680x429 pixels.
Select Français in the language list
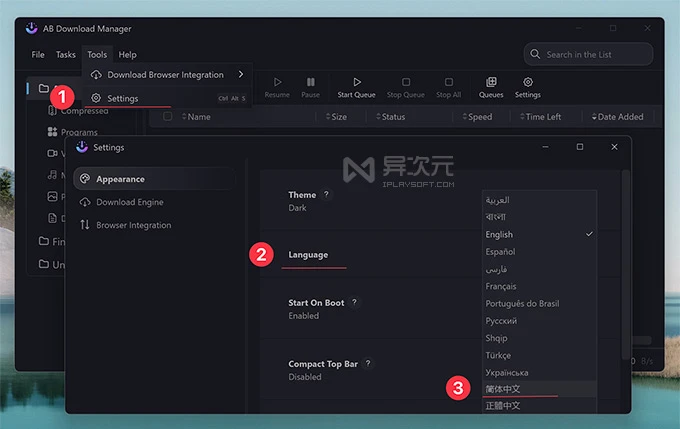click(x=539, y=286)
